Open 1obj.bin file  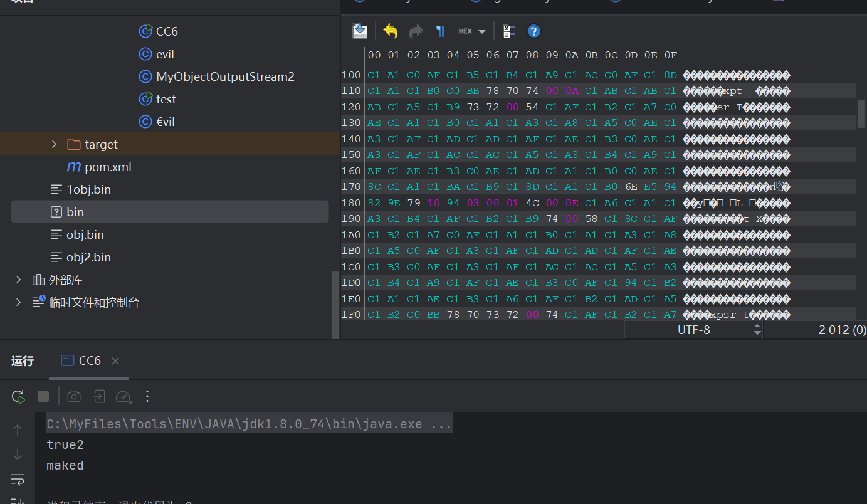(x=88, y=189)
